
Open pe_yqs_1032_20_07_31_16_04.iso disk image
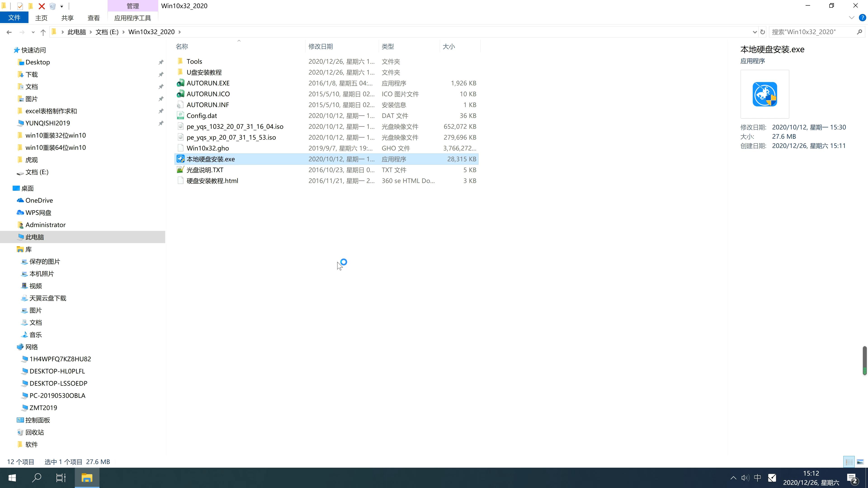(x=235, y=126)
